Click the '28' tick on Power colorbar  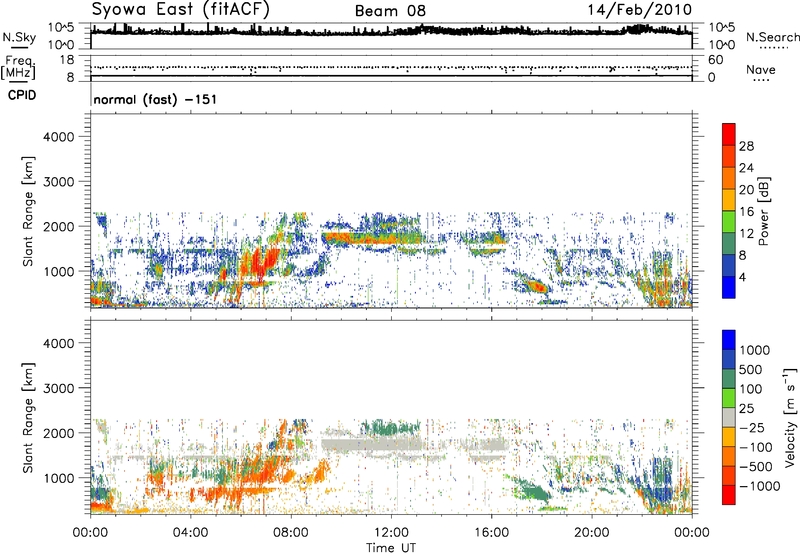746,146
